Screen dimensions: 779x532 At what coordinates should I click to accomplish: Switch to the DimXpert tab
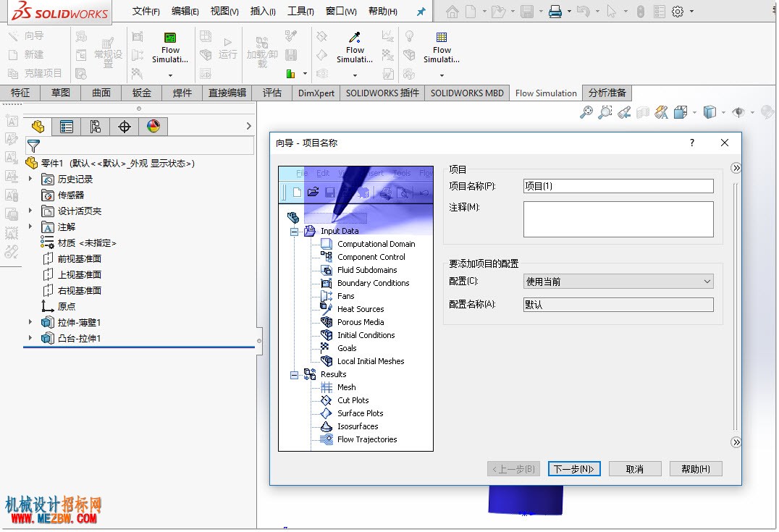(316, 93)
